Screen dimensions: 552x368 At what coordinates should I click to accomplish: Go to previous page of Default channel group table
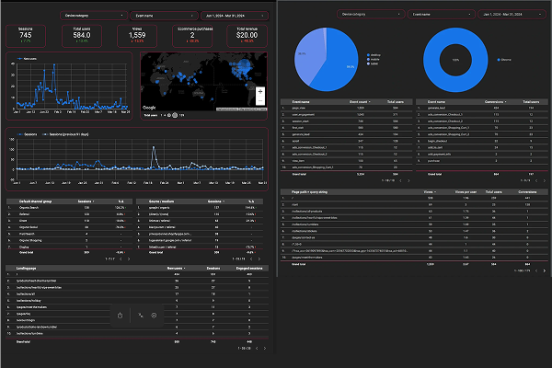121,259
